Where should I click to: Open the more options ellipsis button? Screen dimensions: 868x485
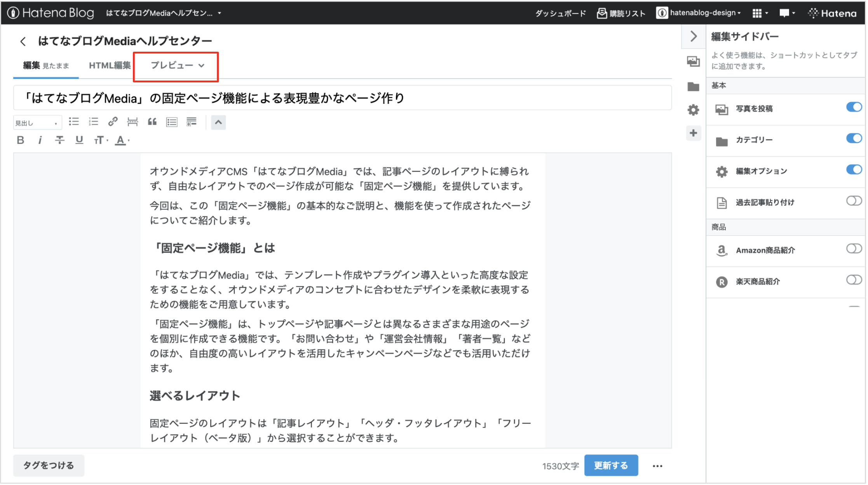(657, 466)
